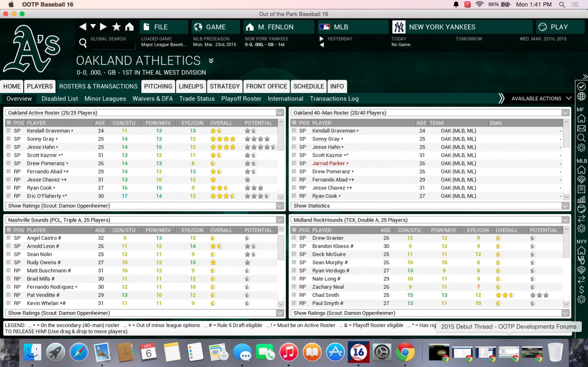Tick Arnold Leon's checkbox in Nashville Sounds
The height and width of the screenshot is (367, 588).
coord(9,246)
